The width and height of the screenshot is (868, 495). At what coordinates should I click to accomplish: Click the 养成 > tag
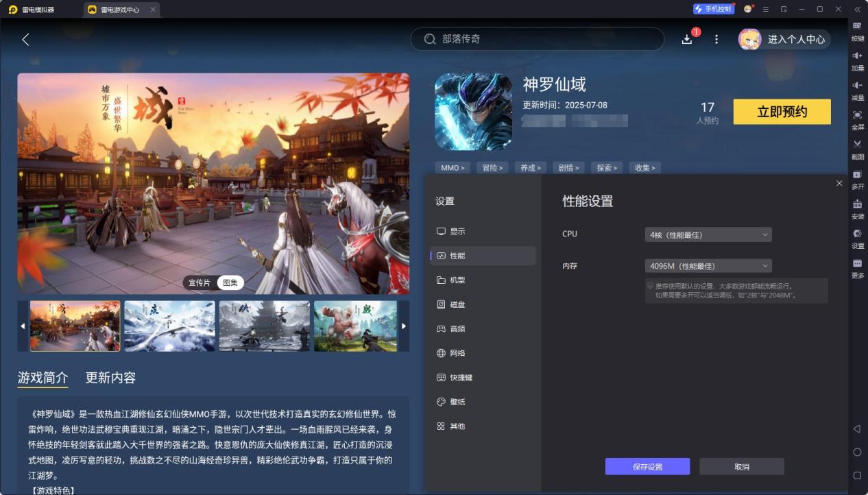pos(531,167)
